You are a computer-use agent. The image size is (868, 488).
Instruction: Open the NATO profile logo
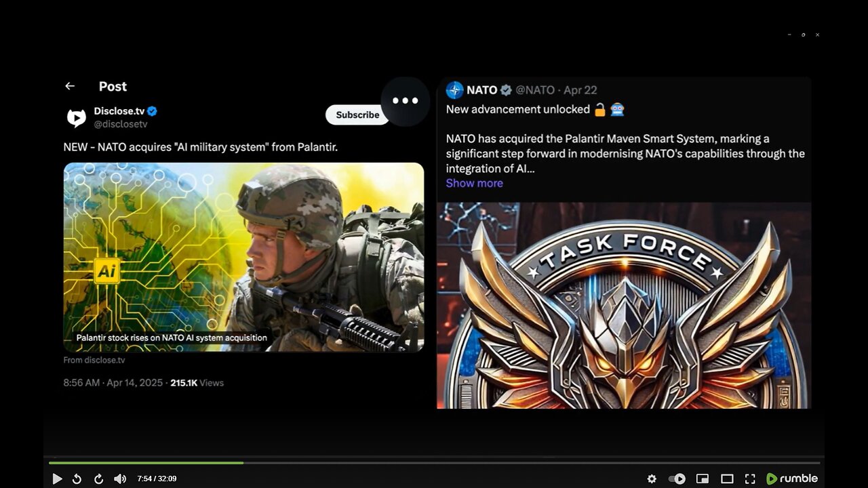(454, 90)
